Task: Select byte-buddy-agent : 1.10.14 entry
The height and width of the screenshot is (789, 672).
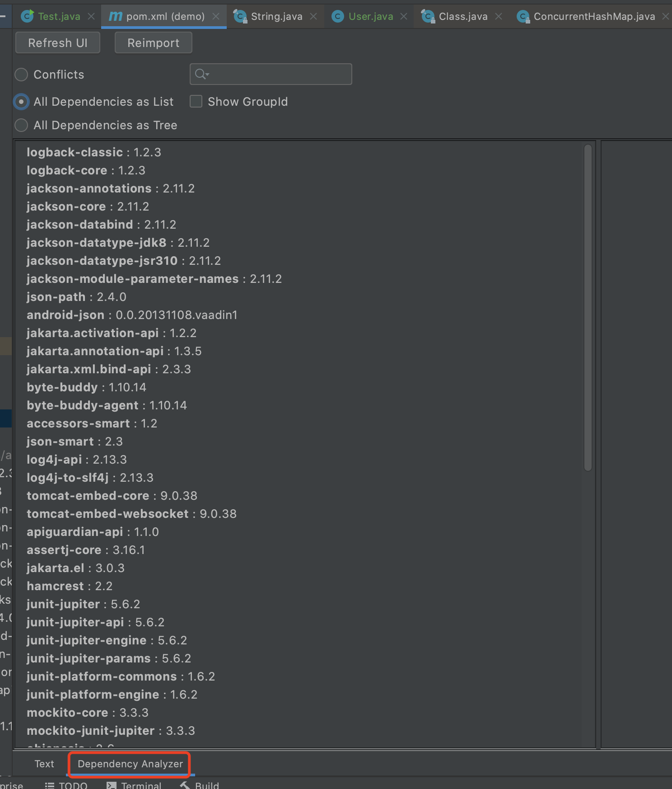Action: click(107, 405)
